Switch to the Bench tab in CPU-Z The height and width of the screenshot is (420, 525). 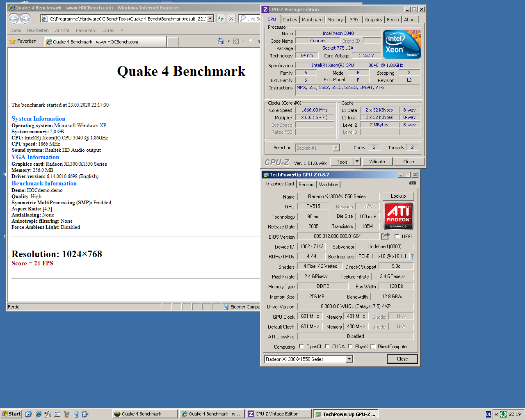[393, 20]
